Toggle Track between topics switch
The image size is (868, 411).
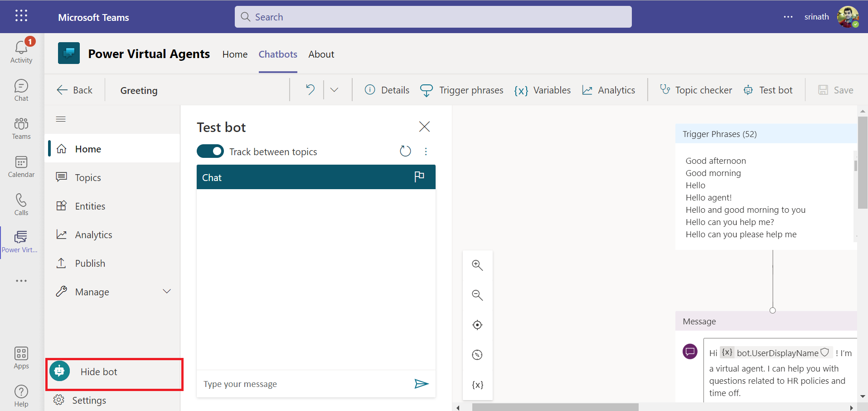[x=210, y=151]
